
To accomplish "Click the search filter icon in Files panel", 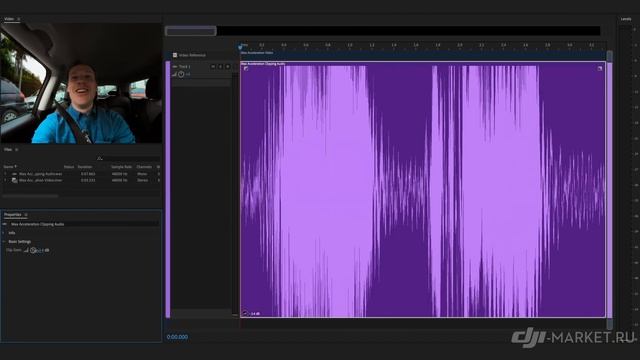I will coord(100,158).
